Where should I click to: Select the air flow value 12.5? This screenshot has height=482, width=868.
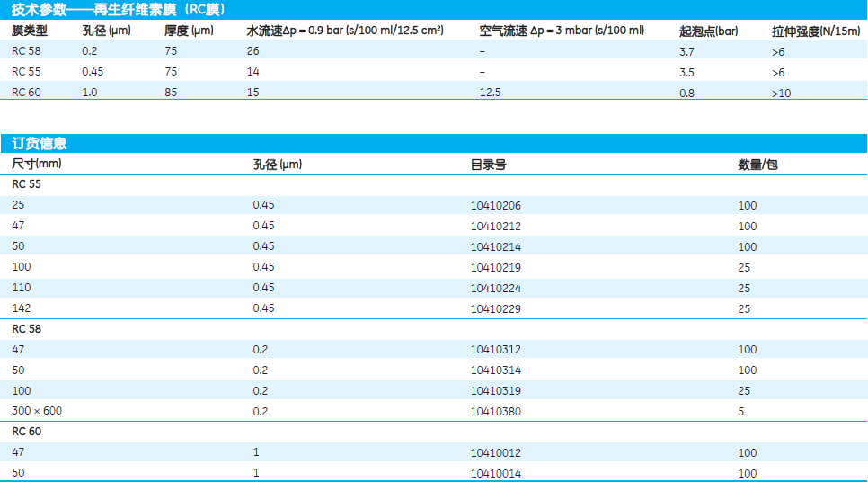coord(490,92)
